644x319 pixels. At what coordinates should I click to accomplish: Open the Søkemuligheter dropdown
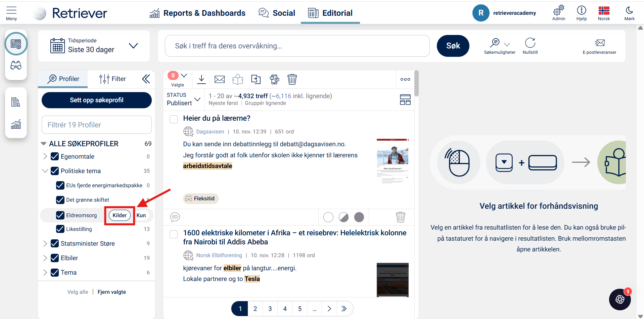tap(500, 46)
